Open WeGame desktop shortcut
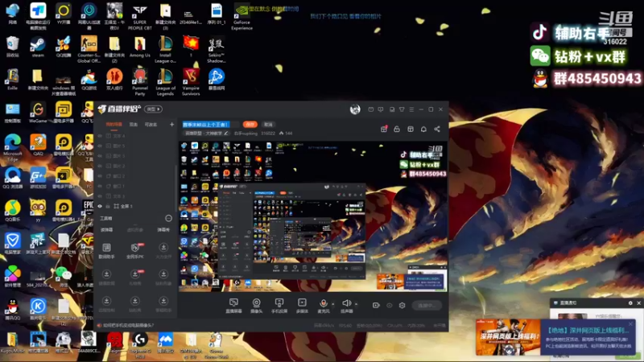This screenshot has height=362, width=644. pyautogui.click(x=38, y=113)
